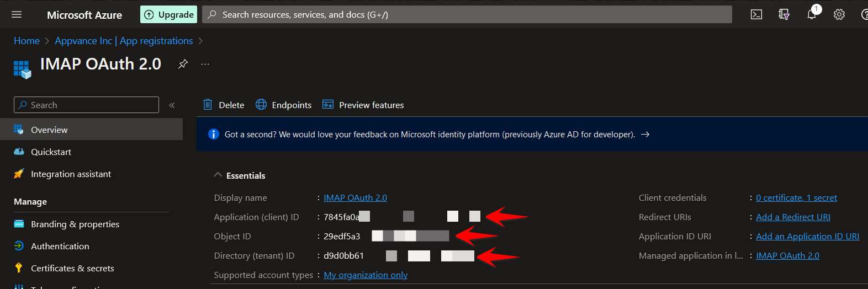868x289 pixels.
Task: Click the Integration assistant rocket icon
Action: pyautogui.click(x=19, y=174)
